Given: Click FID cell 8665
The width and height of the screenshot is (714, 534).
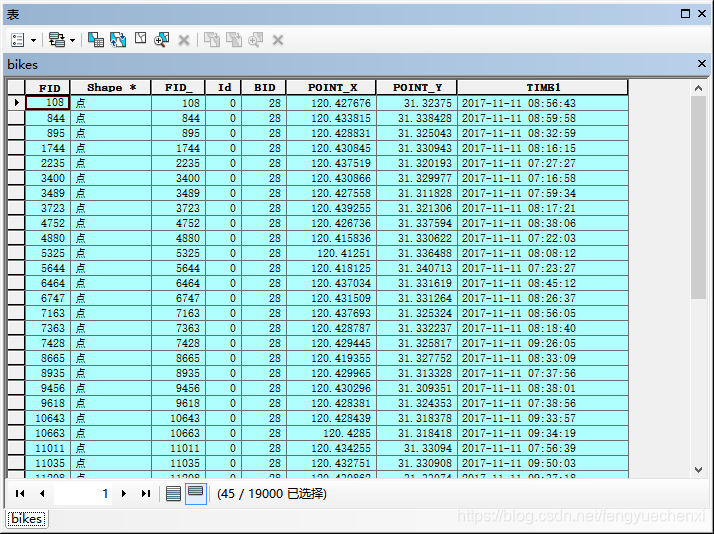Looking at the screenshot, I should point(48,359).
